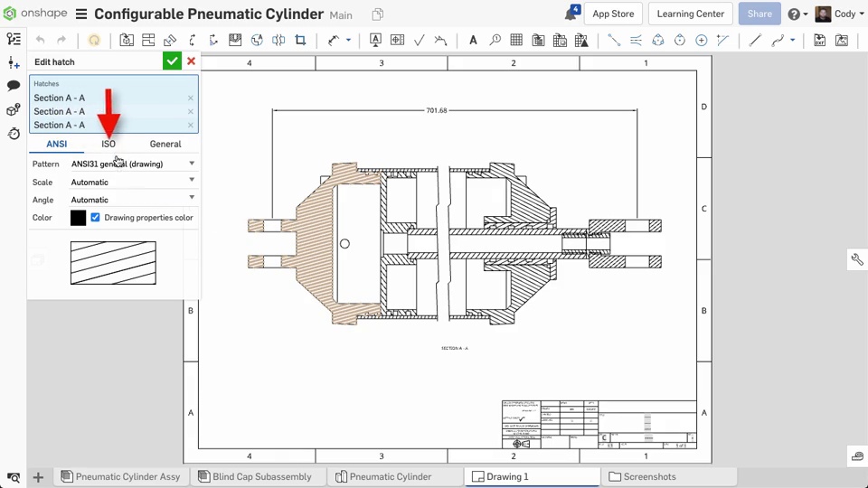Click the Share button
This screenshot has width=868, height=488.
(x=759, y=14)
